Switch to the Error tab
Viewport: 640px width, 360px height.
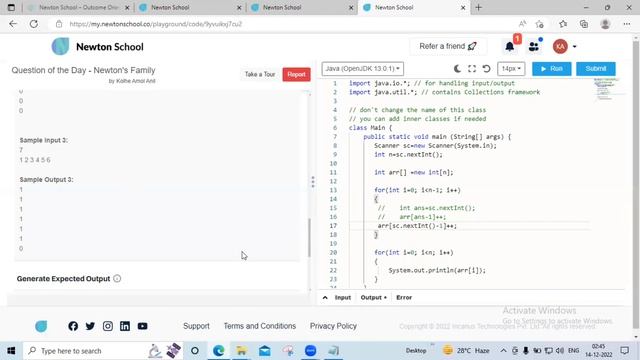click(x=404, y=298)
